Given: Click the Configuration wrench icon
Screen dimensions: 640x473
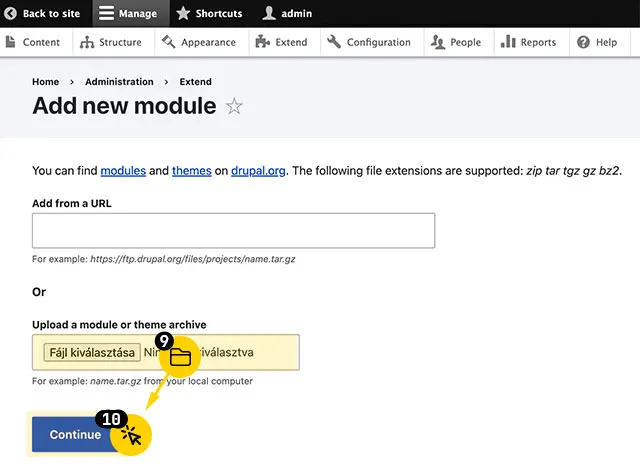Looking at the screenshot, I should [x=334, y=42].
